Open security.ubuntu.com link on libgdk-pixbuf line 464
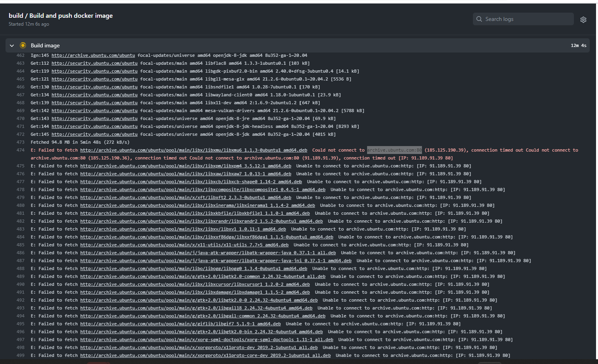 pos(94,71)
